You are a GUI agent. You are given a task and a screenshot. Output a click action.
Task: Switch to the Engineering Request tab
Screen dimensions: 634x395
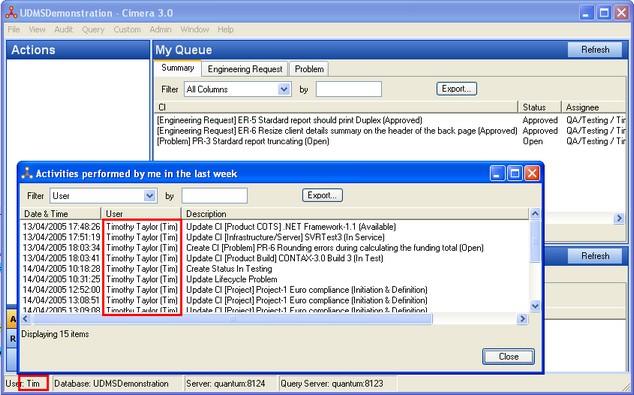point(245,69)
